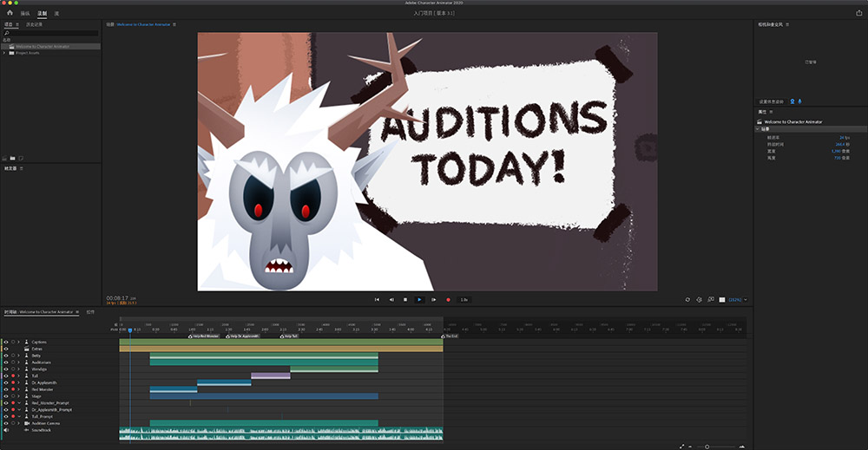Screen dimensions: 868x450
Task: Toggle the camera input icon
Action: [x=792, y=101]
